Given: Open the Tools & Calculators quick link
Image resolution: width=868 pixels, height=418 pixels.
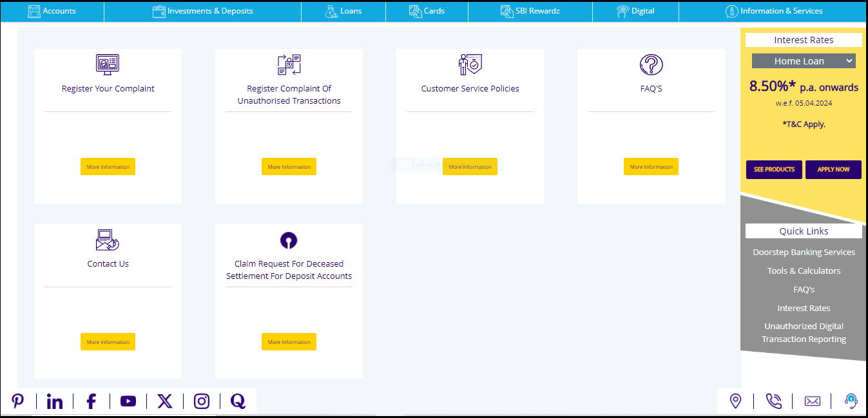Looking at the screenshot, I should coord(804,271).
